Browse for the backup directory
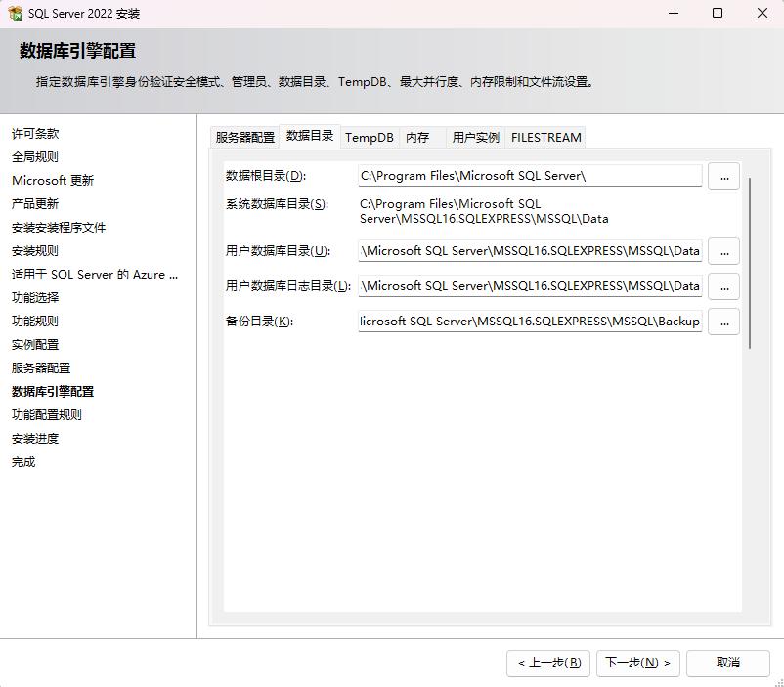The image size is (784, 687). [x=723, y=322]
